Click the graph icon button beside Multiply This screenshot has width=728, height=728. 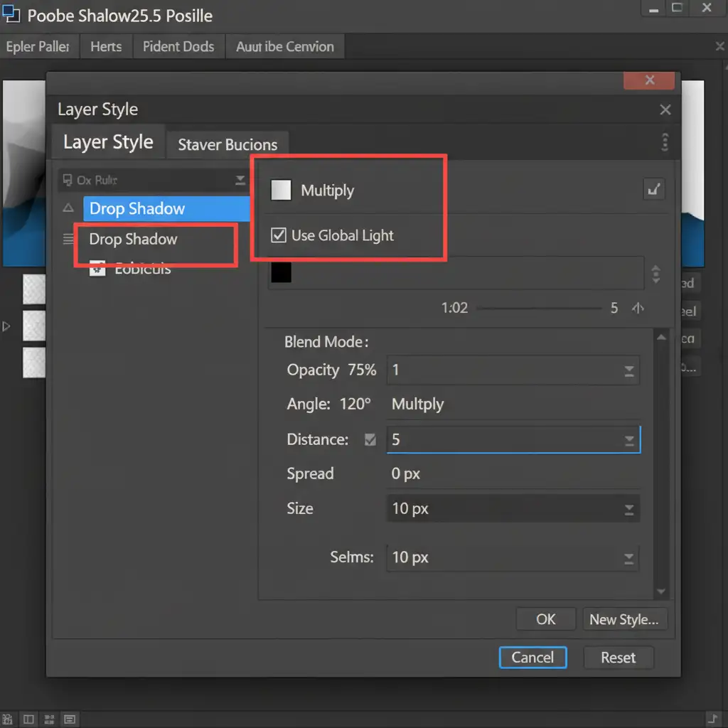click(x=653, y=189)
